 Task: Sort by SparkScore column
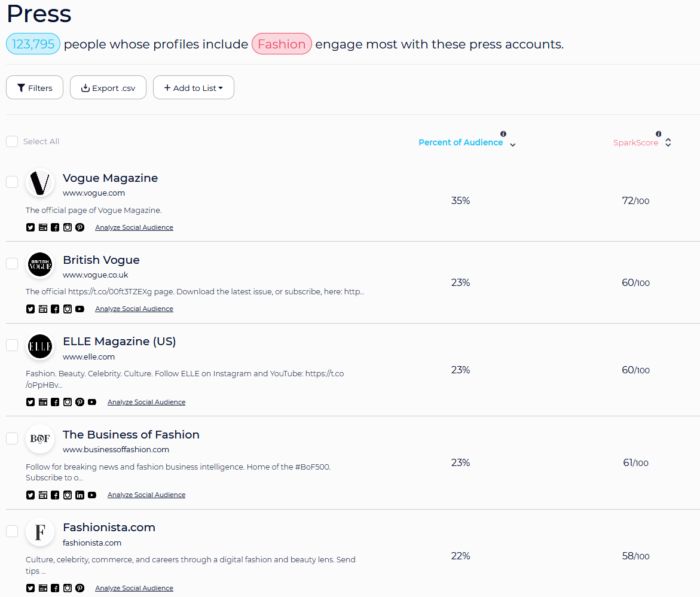642,142
